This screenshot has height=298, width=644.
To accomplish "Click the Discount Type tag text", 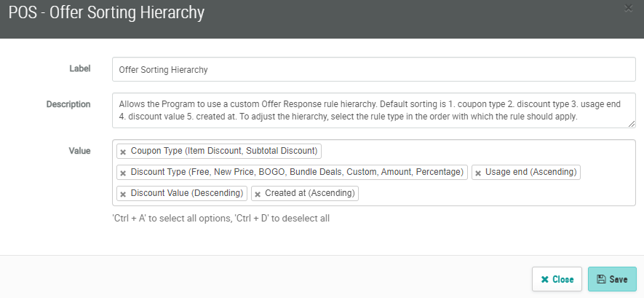I will coord(297,172).
